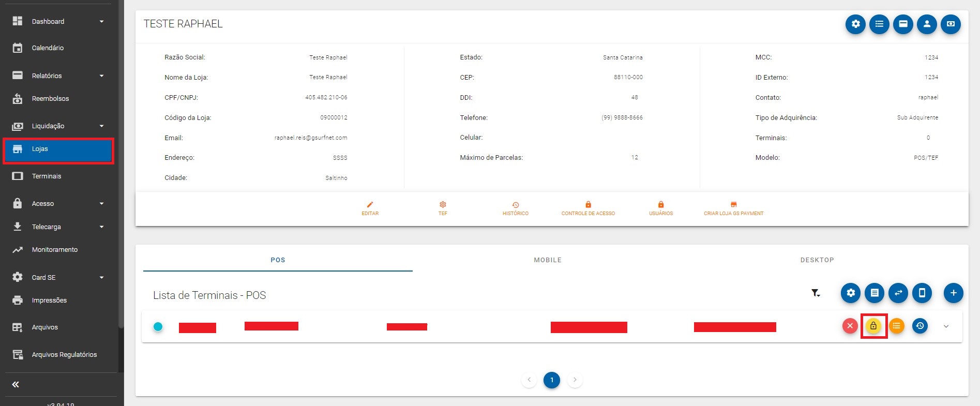Click the yellow lock icon in terminal row
The width and height of the screenshot is (980, 406).
(x=873, y=326)
